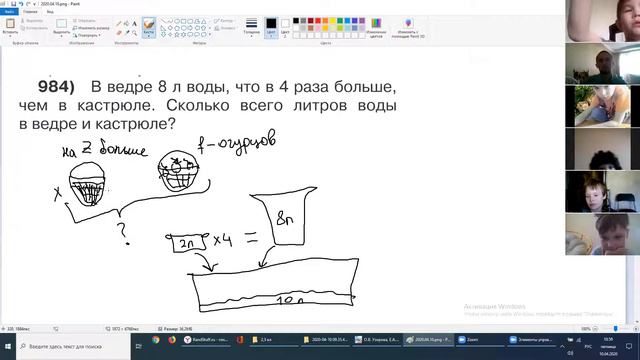Activate Color 2 (Цвет 2) selector
This screenshot has width=640, height=360.
285,27
